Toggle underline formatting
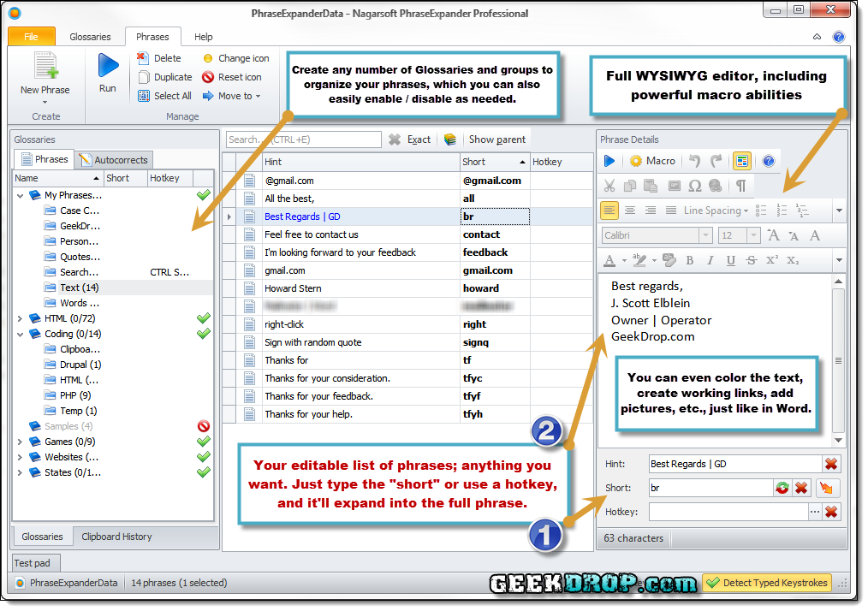The width and height of the screenshot is (868, 611). tap(731, 260)
